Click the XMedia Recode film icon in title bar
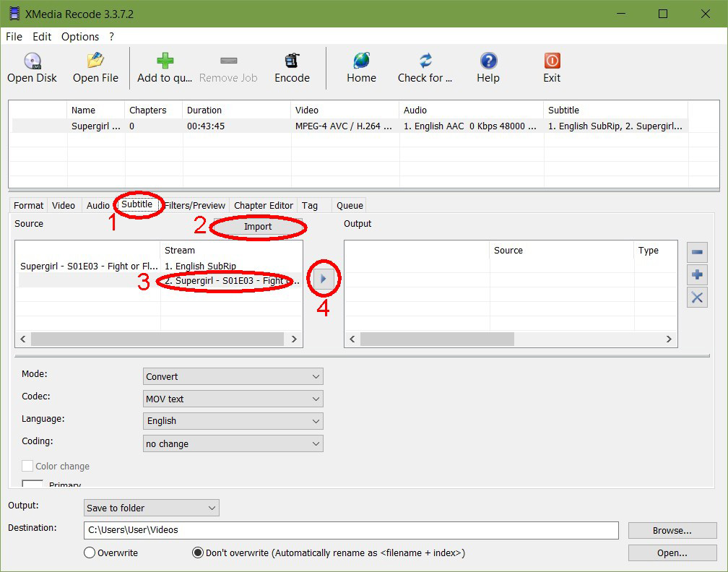Image resolution: width=728 pixels, height=572 pixels. coord(14,14)
